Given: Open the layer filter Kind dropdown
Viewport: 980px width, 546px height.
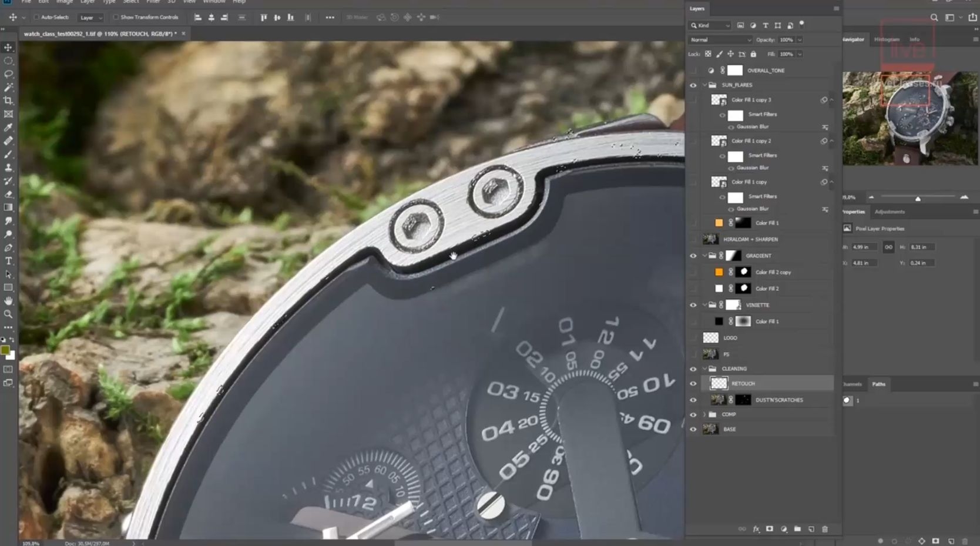Looking at the screenshot, I should point(710,25).
